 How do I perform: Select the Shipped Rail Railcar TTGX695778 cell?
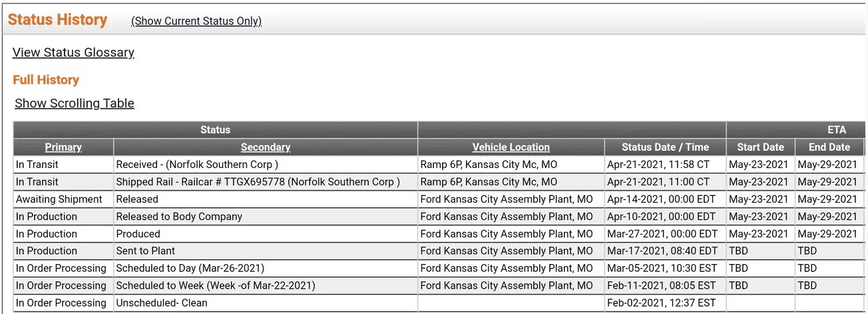[258, 181]
